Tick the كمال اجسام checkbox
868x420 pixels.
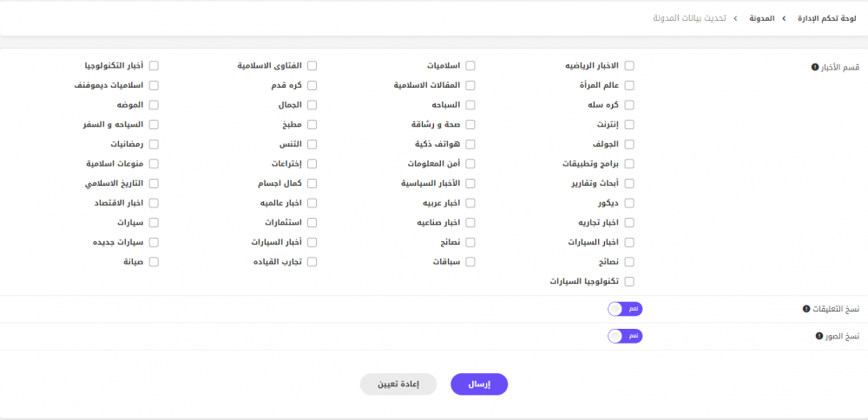pyautogui.click(x=312, y=183)
